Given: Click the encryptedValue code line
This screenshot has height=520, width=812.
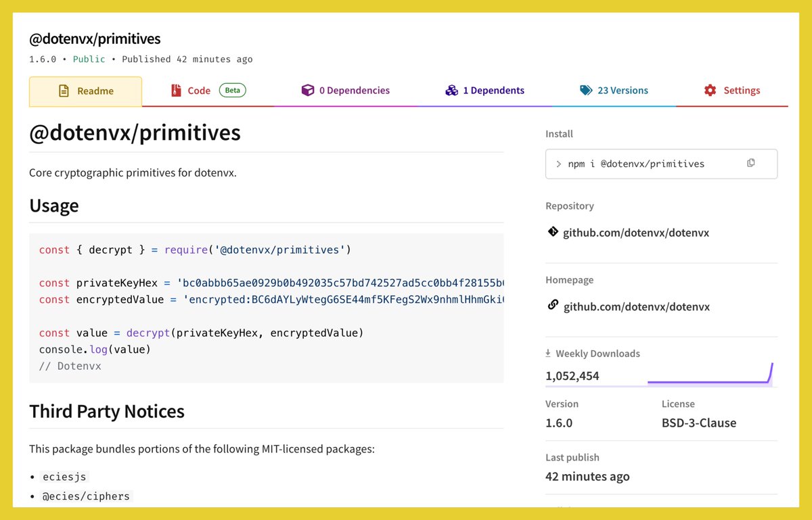Looking at the screenshot, I should tap(271, 300).
